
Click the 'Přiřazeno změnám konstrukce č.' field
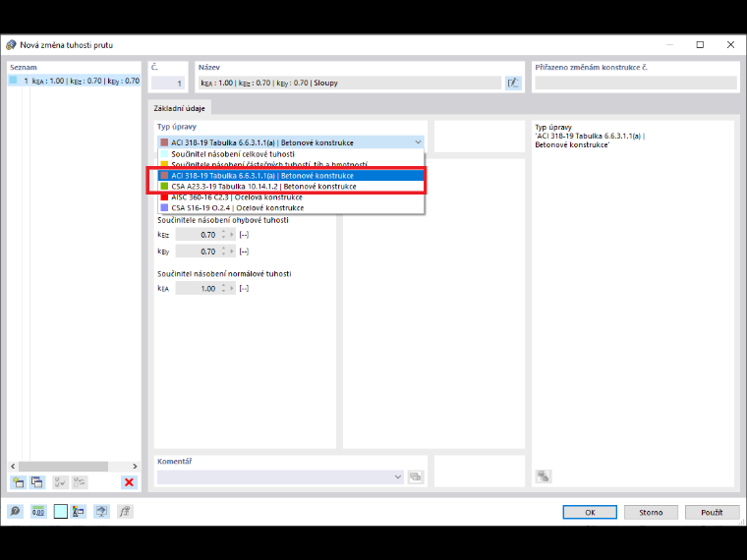636,83
